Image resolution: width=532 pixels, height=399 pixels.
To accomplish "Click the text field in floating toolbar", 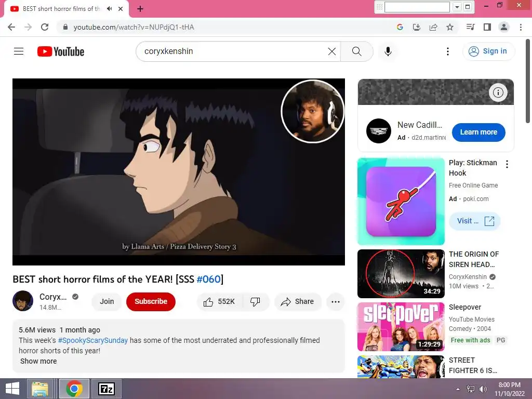I will click(x=417, y=7).
